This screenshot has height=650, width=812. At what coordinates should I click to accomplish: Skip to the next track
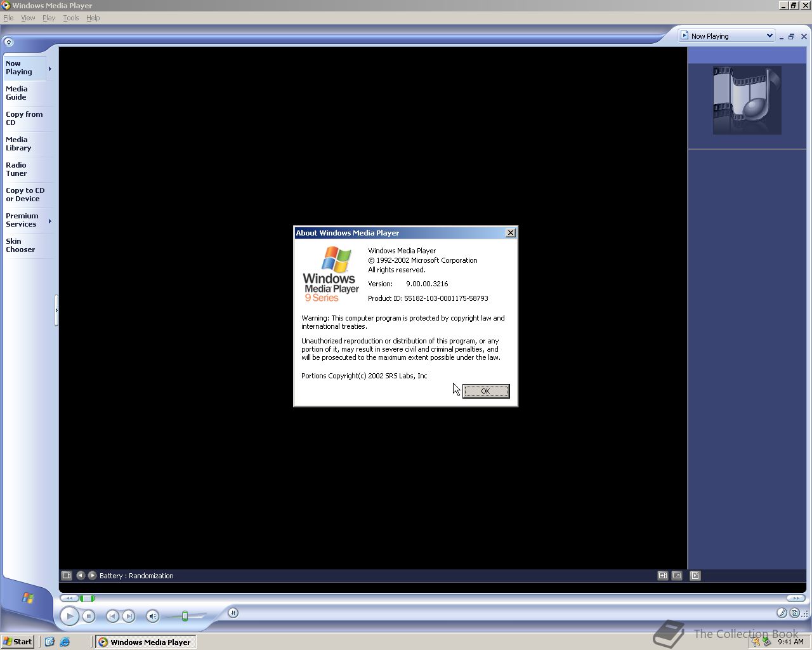click(129, 616)
